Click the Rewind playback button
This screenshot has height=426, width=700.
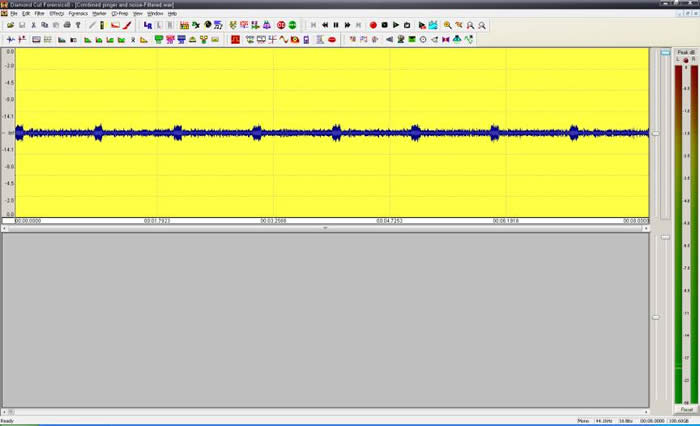click(x=325, y=25)
